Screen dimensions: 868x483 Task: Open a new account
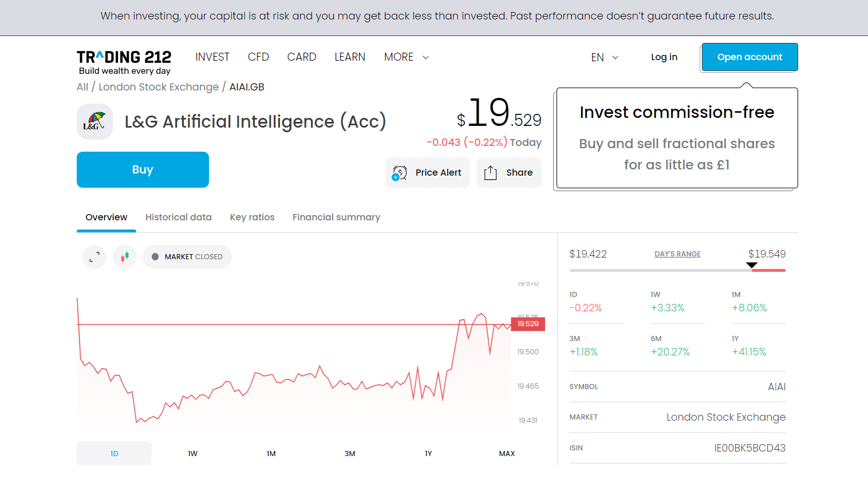(x=749, y=57)
